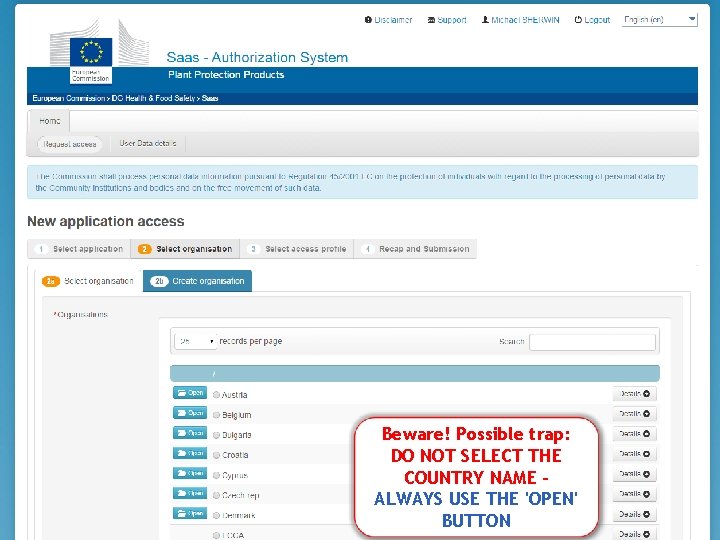This screenshot has width=720, height=540.
Task: Open the records per page dropdown
Action: 196,341
